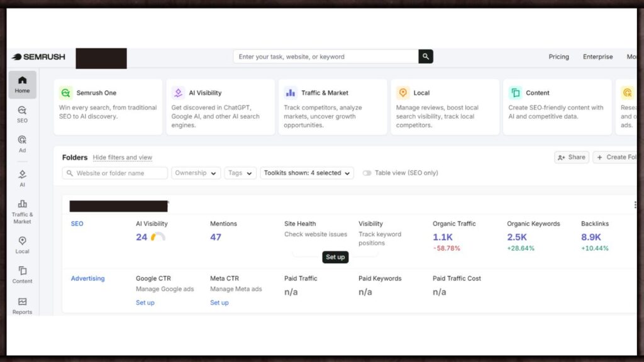Click the +10.44% backlinks change
Image resolution: width=644 pixels, height=362 pixels.
595,248
